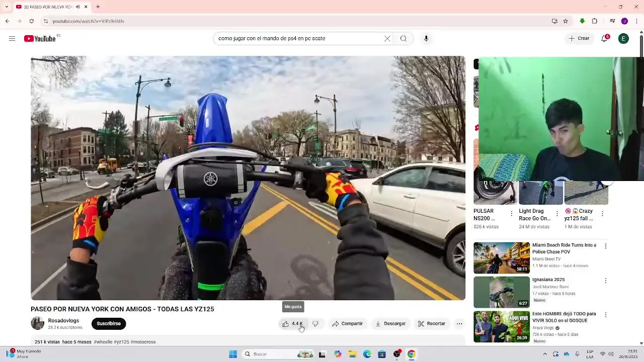
Task: Open the Crear upload menu
Action: pyautogui.click(x=579, y=39)
